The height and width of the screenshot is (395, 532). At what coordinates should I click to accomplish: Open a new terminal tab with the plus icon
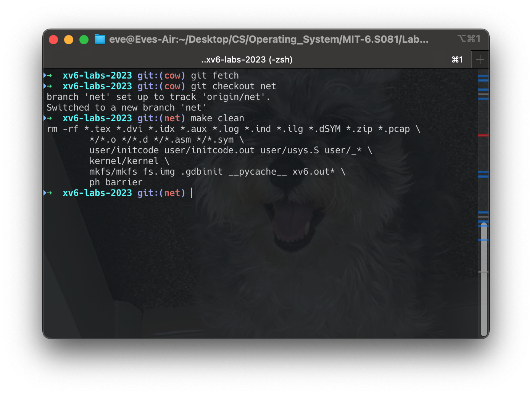480,59
